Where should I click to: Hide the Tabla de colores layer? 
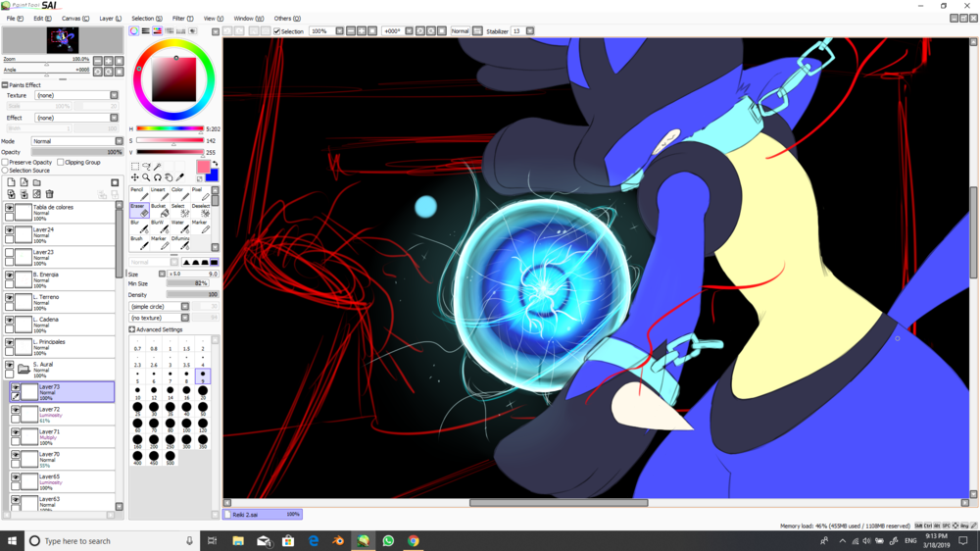pyautogui.click(x=10, y=208)
